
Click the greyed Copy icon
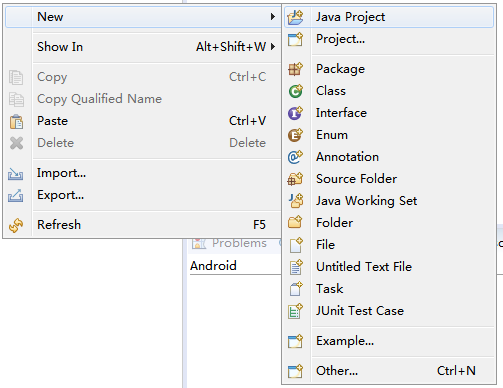pos(16,77)
